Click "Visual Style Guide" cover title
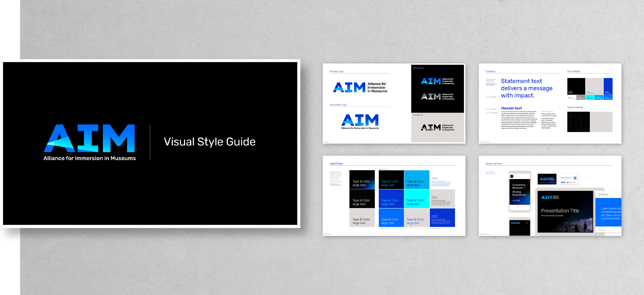Image resolution: width=644 pixels, height=295 pixels. 209,142
